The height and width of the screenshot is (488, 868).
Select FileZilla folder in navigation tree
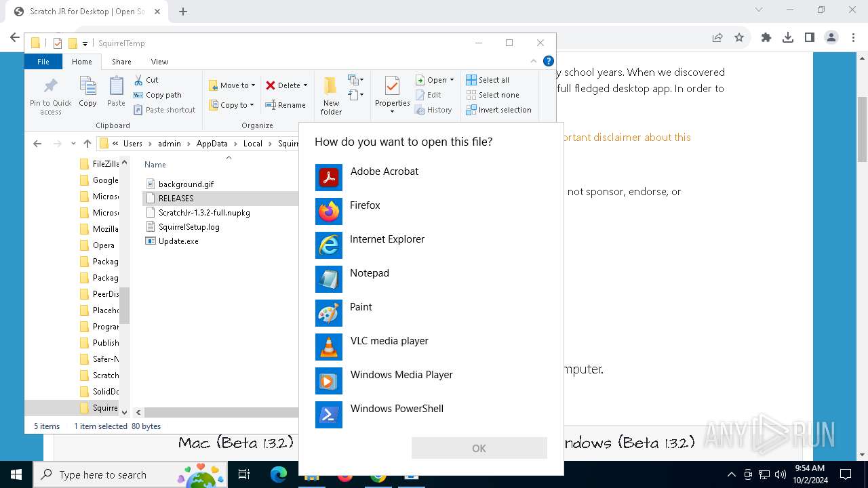(99, 163)
